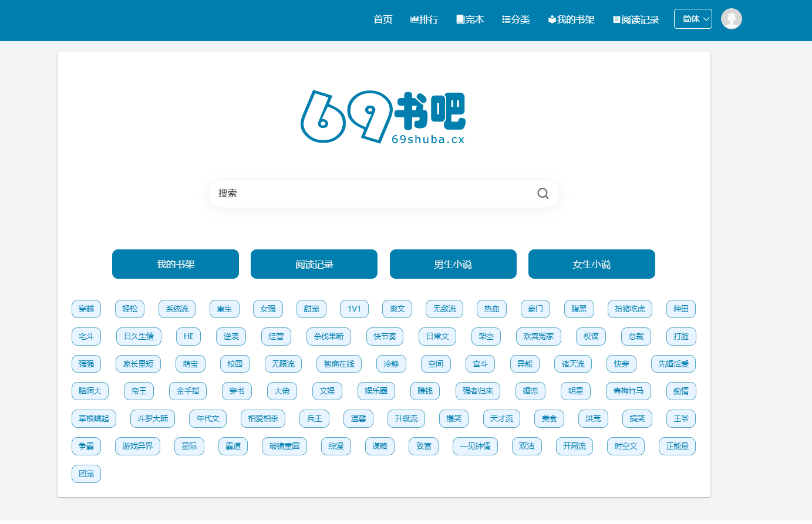The image size is (812, 524).
Task: Open the 爽文 tag
Action: [397, 309]
